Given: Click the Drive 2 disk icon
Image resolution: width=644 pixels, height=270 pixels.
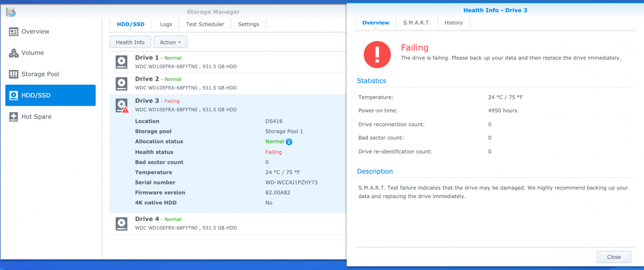Looking at the screenshot, I should point(121,83).
